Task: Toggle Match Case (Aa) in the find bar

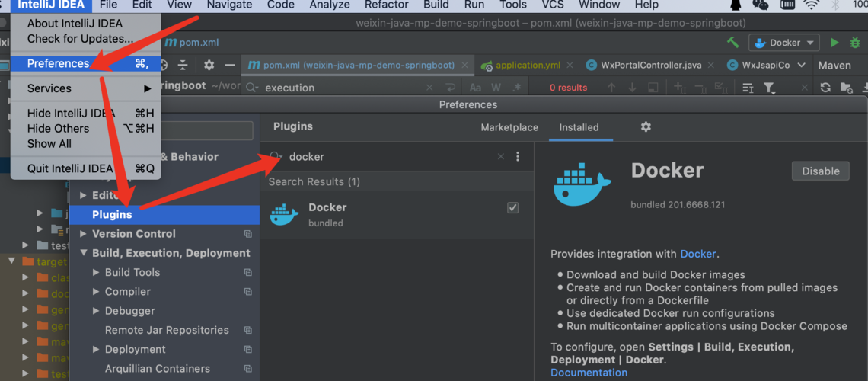Action: click(x=475, y=88)
